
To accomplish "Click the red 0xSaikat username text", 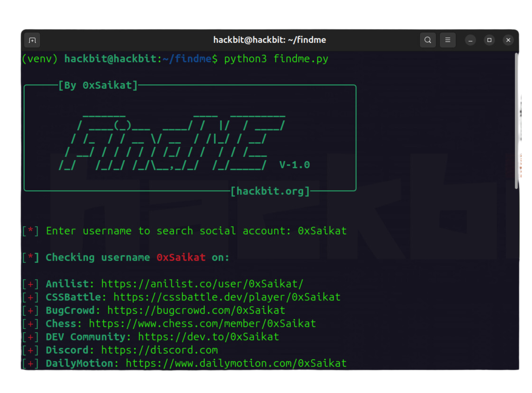I will [x=181, y=257].
